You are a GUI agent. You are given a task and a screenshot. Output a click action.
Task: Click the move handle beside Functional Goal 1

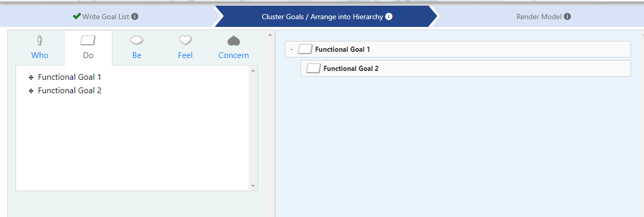click(x=31, y=77)
